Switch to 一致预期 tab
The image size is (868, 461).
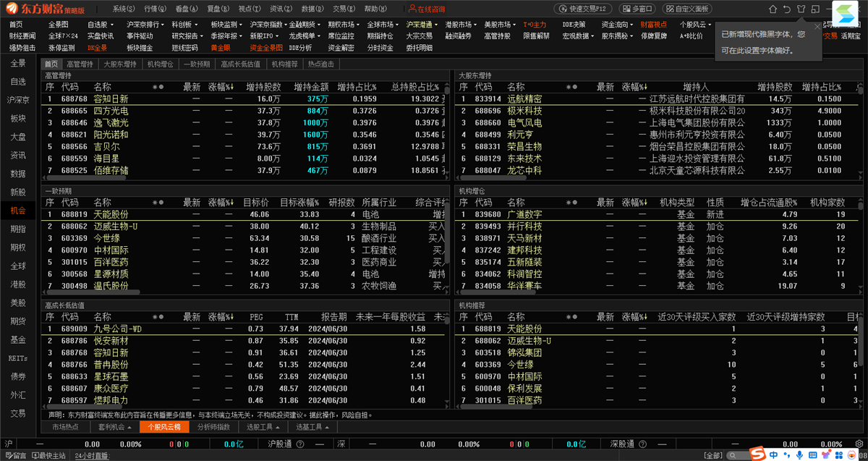tap(196, 64)
